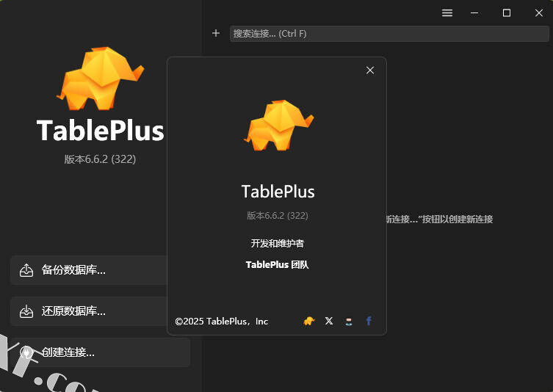Viewport: 553px width, 392px height.
Task: Click the TablePlus title in about dialog
Action: [278, 192]
